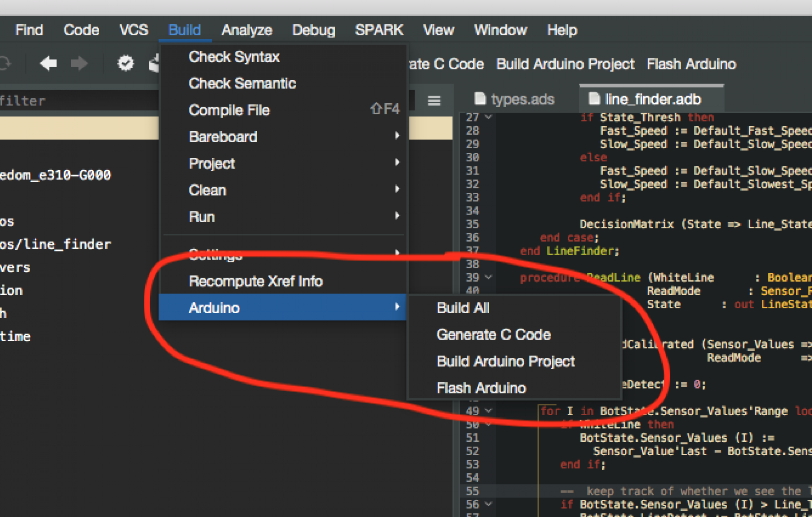Screen dimensions: 812x517
Task: Click the 'else' keyword, line 30
Action: pyautogui.click(x=593, y=157)
